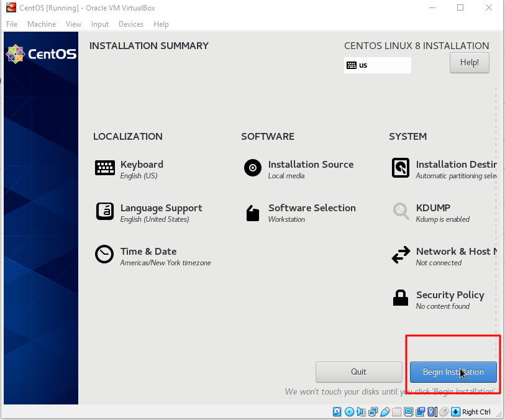Open the File menu
Screen dimensions: 505x420
(12, 24)
